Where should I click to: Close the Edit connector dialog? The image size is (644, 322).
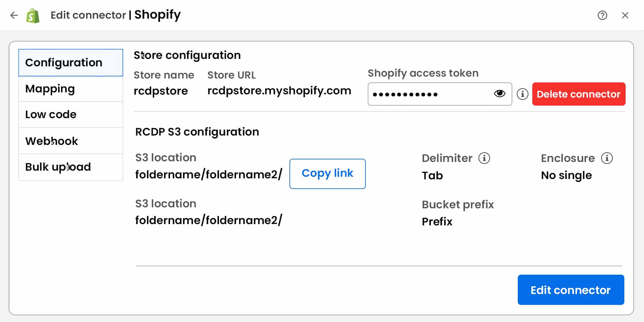click(625, 15)
